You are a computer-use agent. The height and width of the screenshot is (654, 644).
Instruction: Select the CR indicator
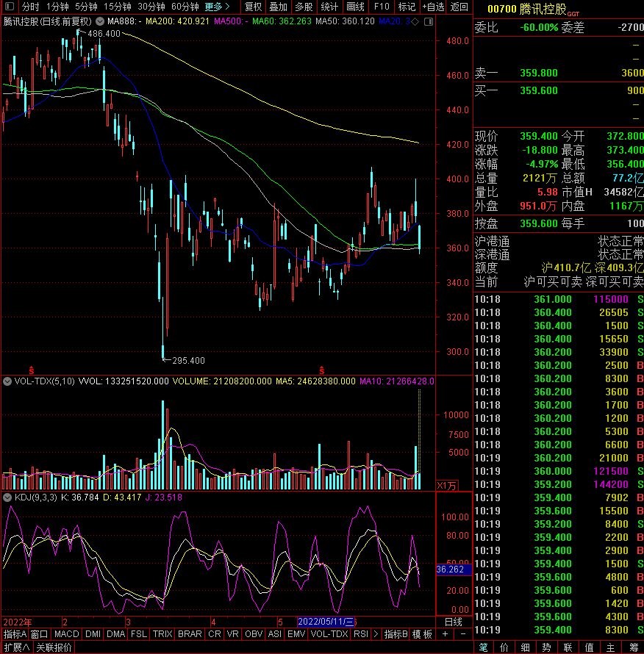215,634
